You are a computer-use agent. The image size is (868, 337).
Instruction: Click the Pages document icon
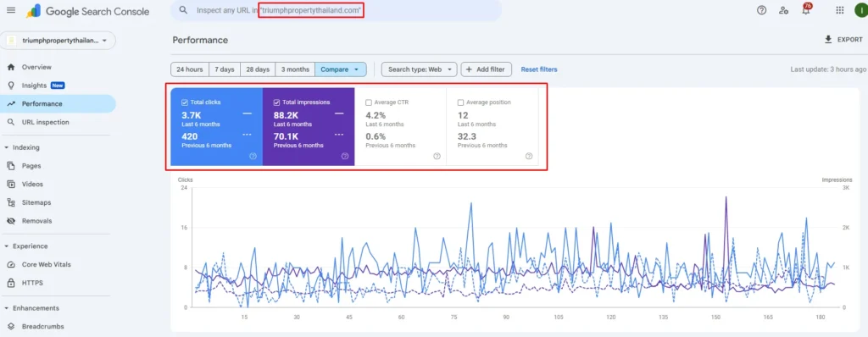pyautogui.click(x=10, y=165)
